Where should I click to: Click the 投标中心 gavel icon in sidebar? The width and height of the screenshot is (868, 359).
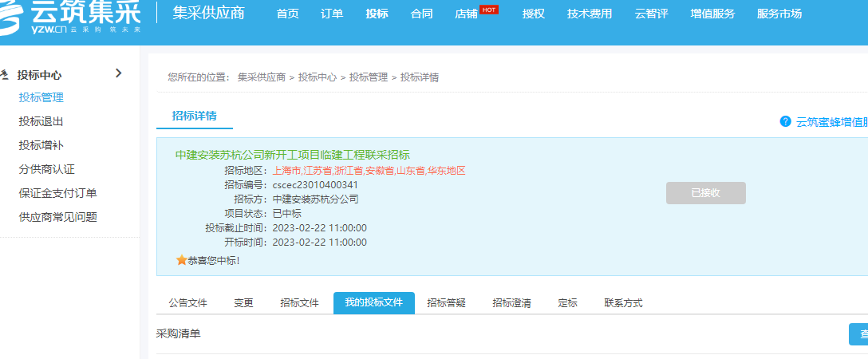6,75
